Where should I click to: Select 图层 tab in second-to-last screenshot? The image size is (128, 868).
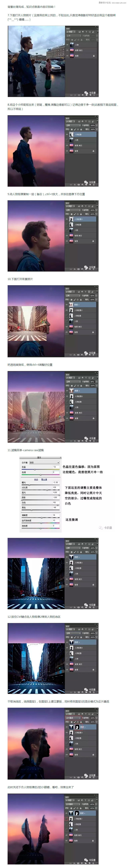[x=68, y=711]
